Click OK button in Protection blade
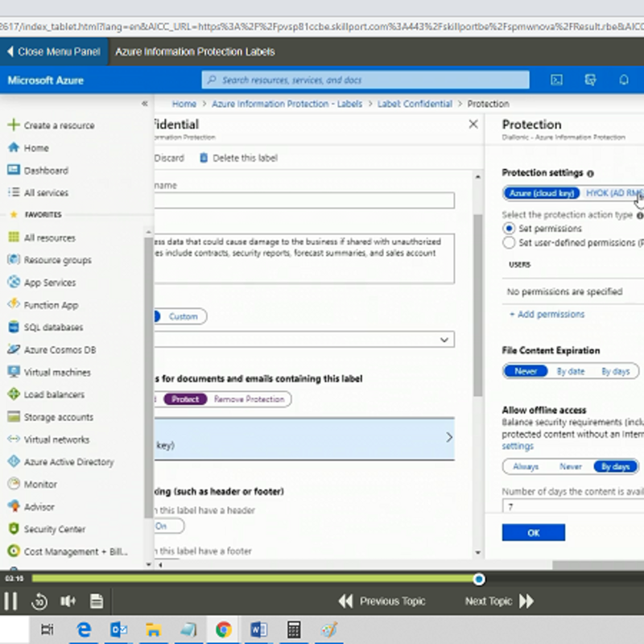This screenshot has height=644, width=644. [533, 533]
